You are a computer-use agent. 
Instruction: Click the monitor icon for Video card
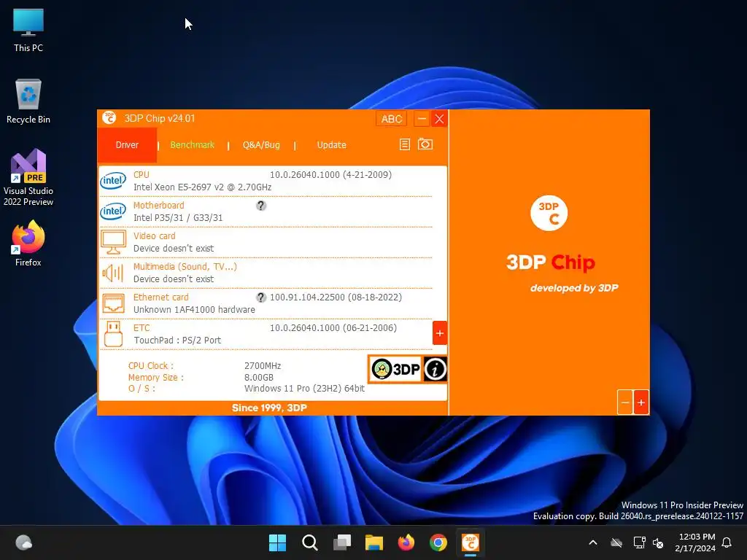[113, 242]
